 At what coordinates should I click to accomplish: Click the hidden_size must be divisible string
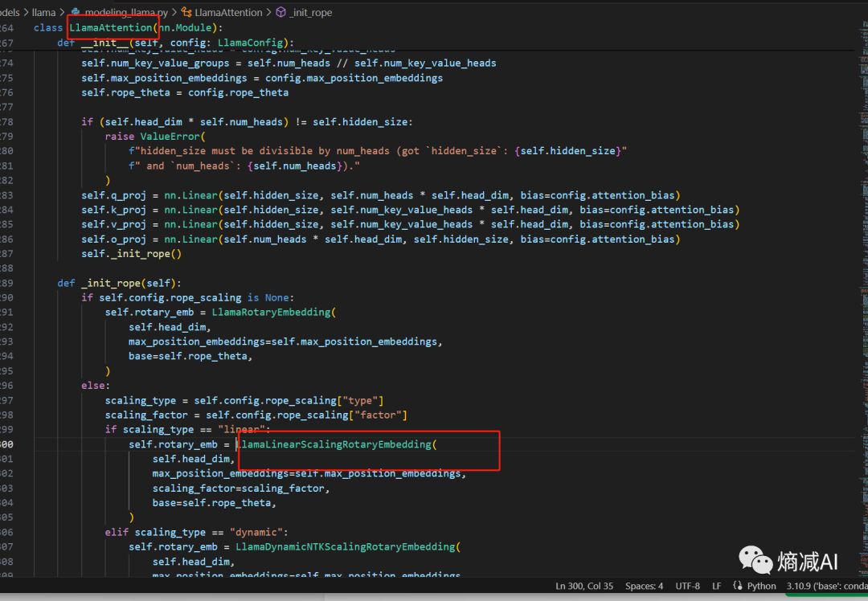378,151
